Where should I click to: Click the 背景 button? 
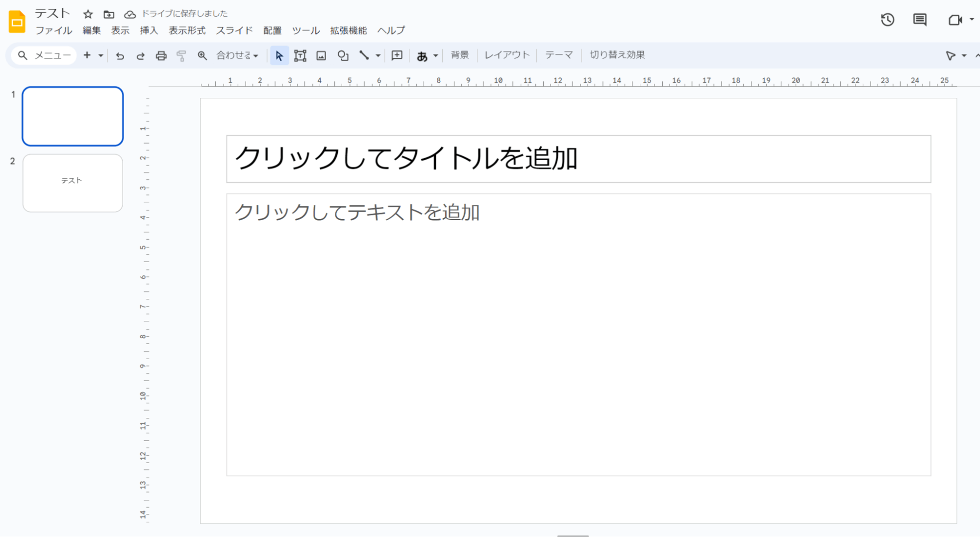pos(459,55)
